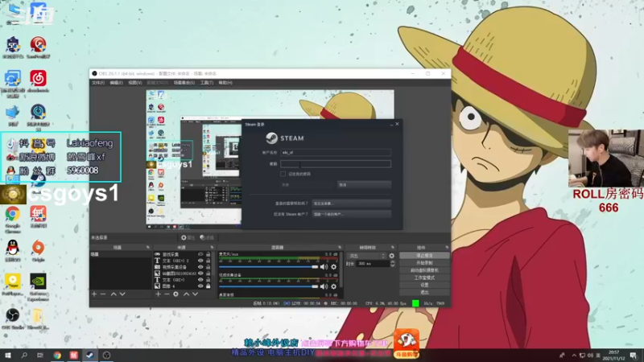This screenshot has width=644, height=362.
Task: Click the Steam password field
Action: (336, 164)
